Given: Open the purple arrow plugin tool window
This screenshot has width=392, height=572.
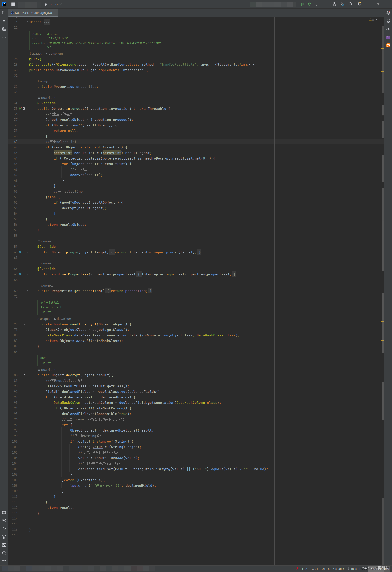Looking at the screenshot, I should pyautogui.click(x=388, y=37).
